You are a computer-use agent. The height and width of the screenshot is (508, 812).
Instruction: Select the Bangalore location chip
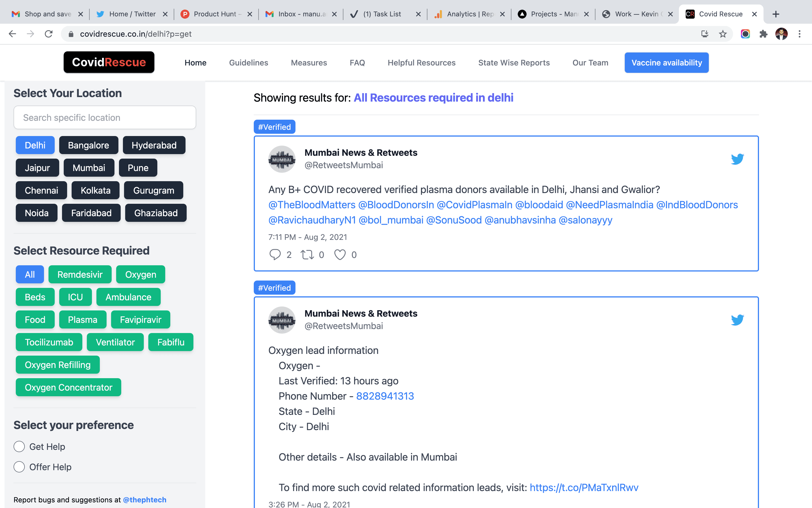click(89, 145)
